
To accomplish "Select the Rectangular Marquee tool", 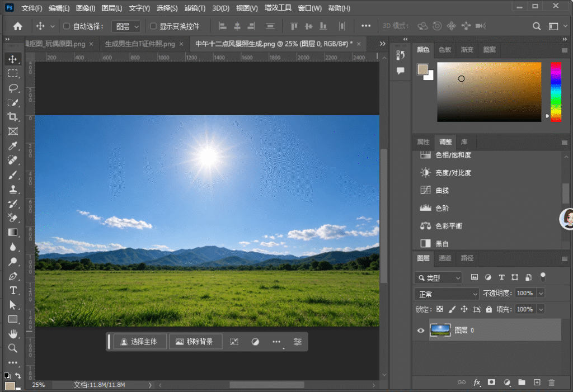I will click(13, 73).
